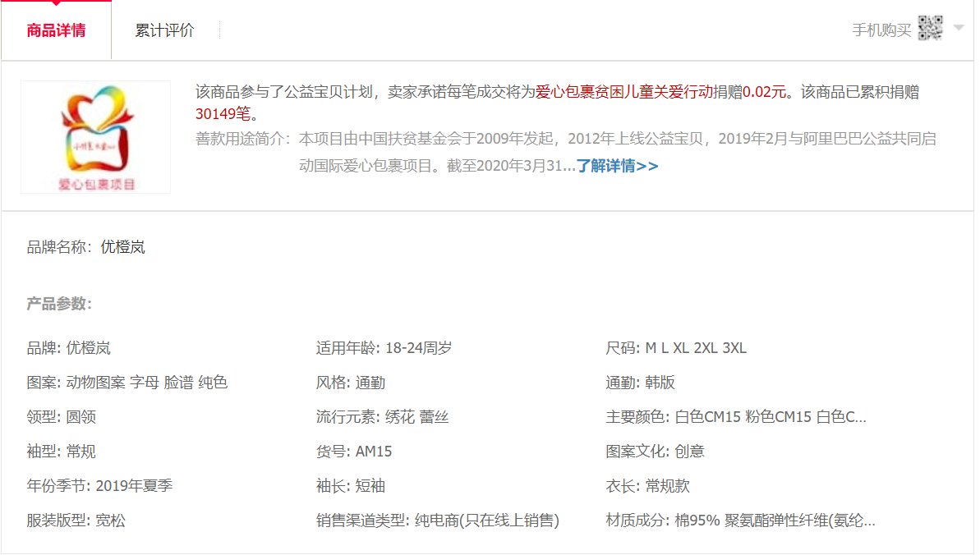
Task: Click the 销售渠道类型 纯电商 parameter
Action: [437, 521]
